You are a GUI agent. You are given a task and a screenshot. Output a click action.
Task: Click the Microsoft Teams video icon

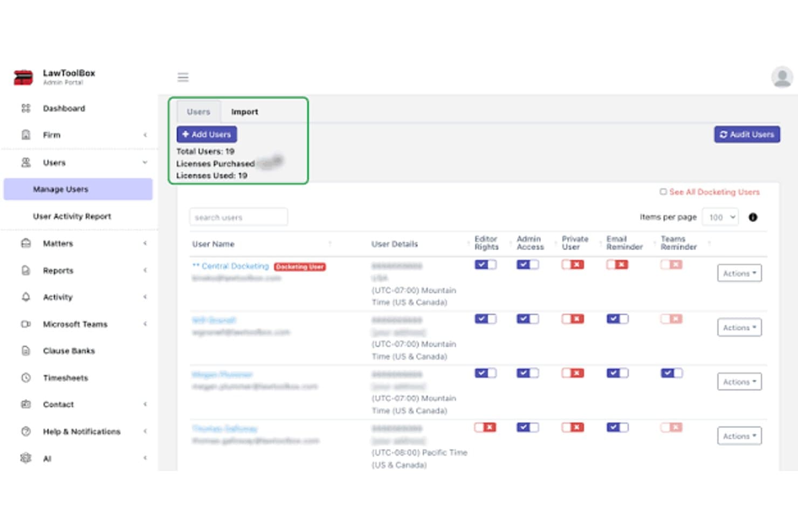pyautogui.click(x=26, y=324)
